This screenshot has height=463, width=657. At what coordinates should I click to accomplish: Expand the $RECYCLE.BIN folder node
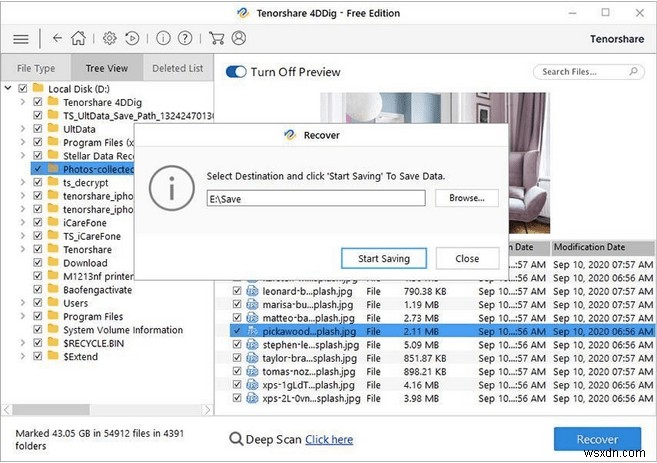tap(23, 343)
